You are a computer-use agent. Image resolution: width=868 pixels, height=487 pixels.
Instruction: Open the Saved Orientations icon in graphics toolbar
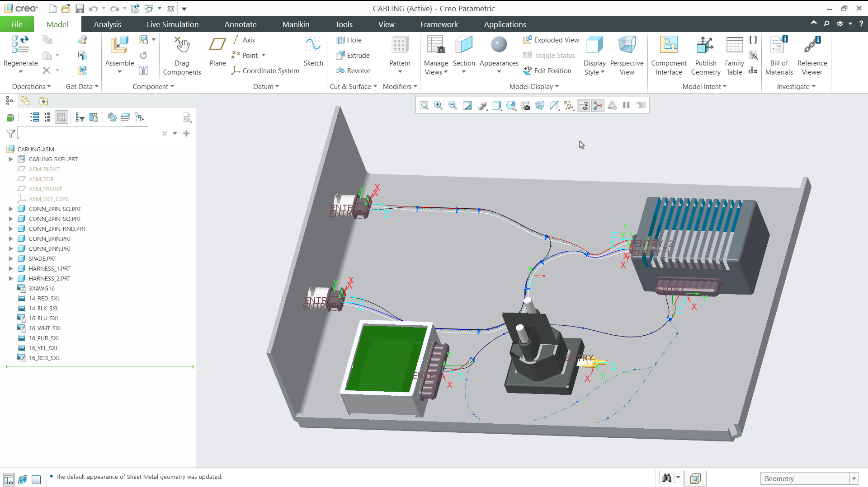click(511, 105)
